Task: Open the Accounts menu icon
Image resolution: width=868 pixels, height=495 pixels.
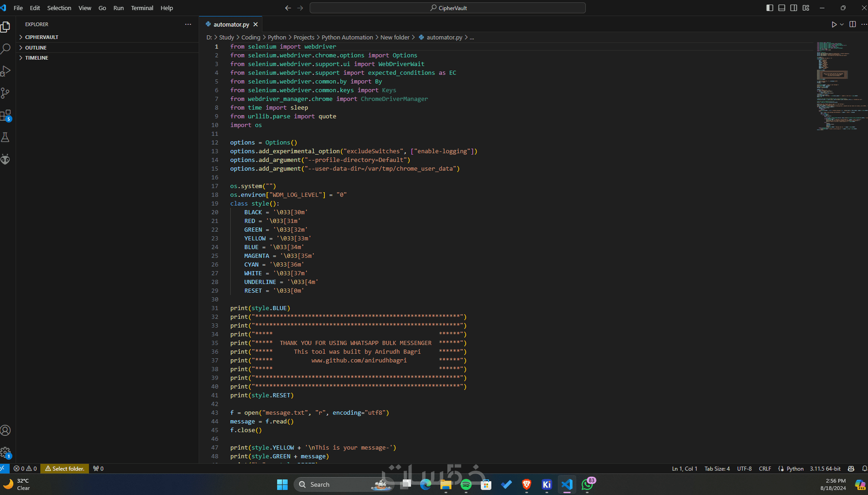Action: (x=6, y=430)
